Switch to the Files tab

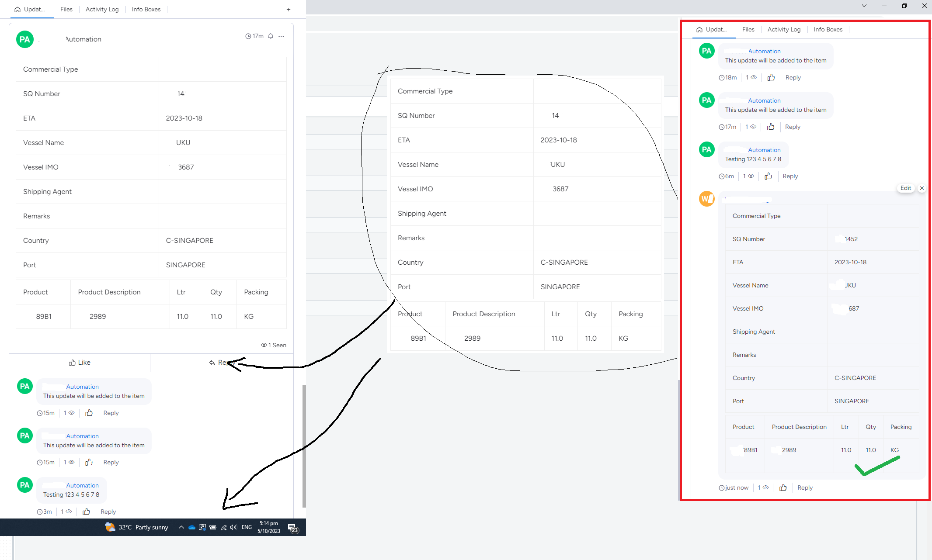(x=66, y=9)
